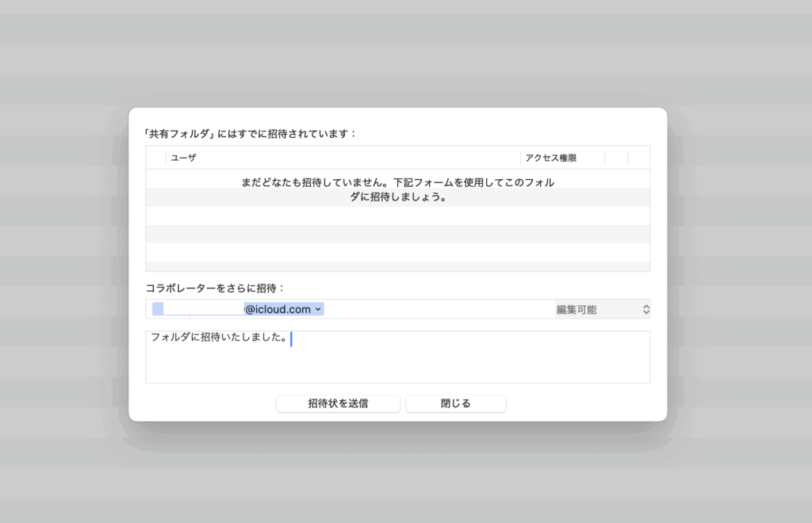Screen dimensions: 812x523
Task: Click the last blank header in the table
Action: (638, 158)
